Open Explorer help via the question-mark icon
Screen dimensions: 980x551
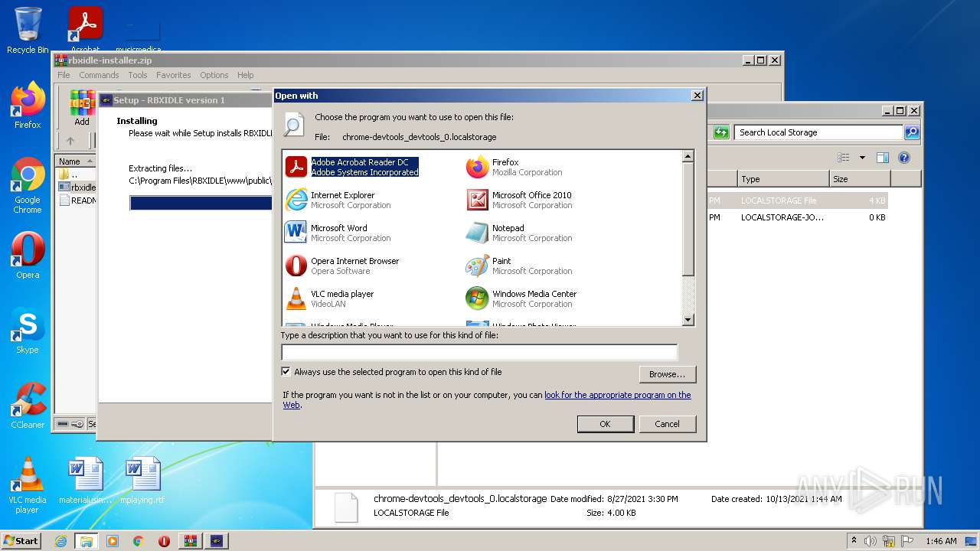click(903, 158)
